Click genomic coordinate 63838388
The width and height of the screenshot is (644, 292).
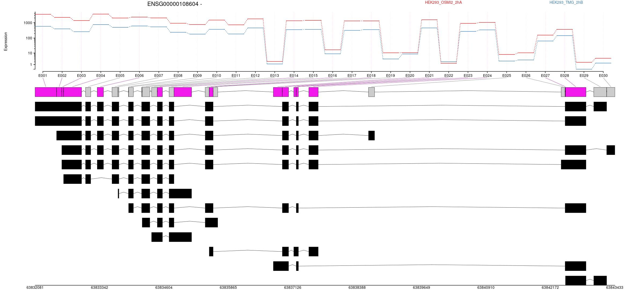click(x=357, y=287)
